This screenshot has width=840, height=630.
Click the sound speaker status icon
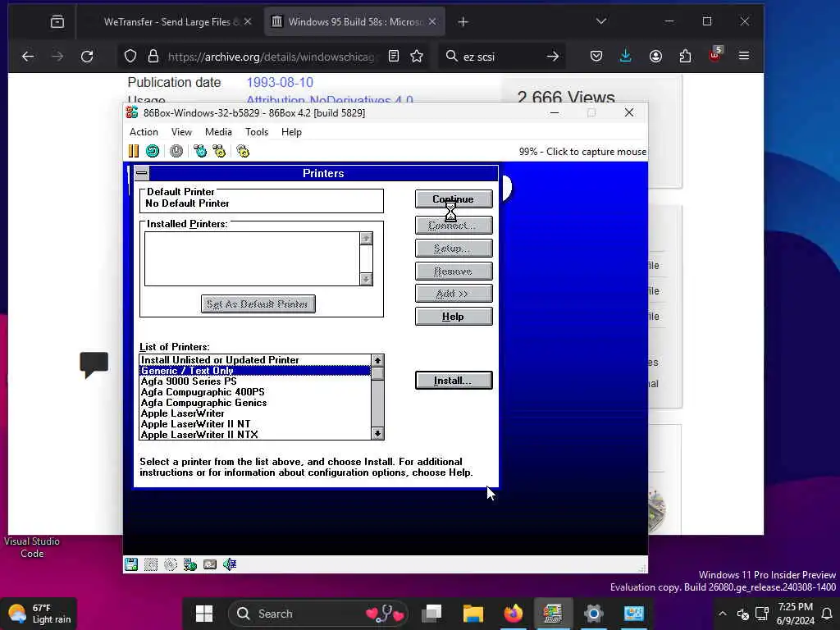(230, 564)
